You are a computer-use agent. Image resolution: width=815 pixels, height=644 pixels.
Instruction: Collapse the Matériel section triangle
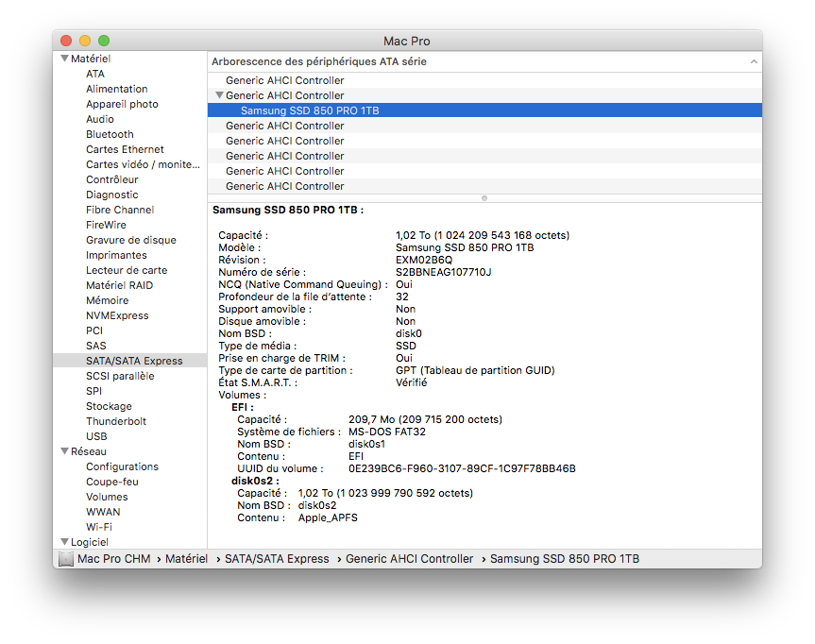click(x=65, y=59)
